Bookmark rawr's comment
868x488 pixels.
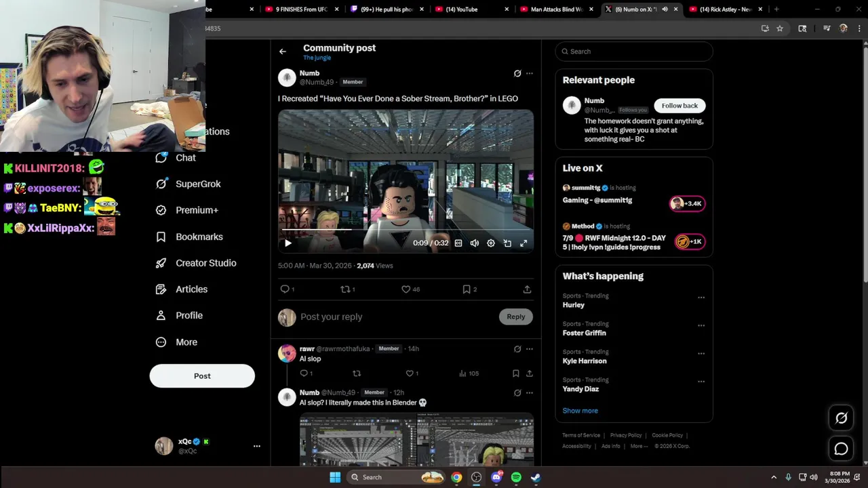pos(516,373)
